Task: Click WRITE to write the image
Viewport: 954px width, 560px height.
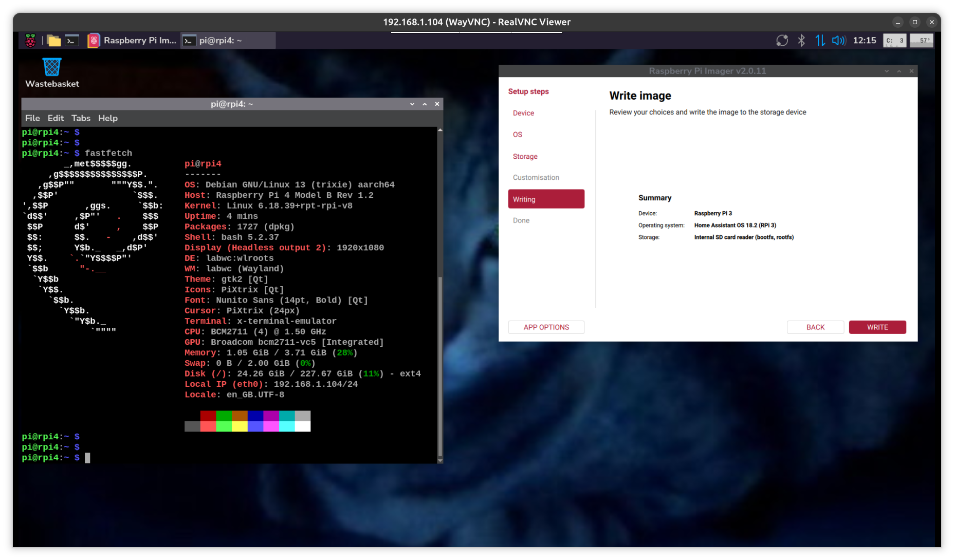Action: (x=877, y=327)
